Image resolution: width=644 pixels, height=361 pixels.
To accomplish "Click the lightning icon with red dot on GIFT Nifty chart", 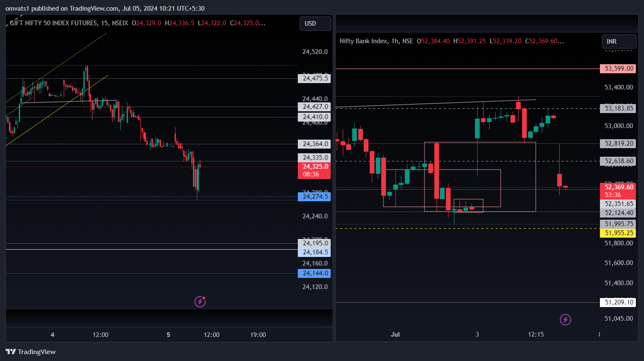I will (x=200, y=301).
